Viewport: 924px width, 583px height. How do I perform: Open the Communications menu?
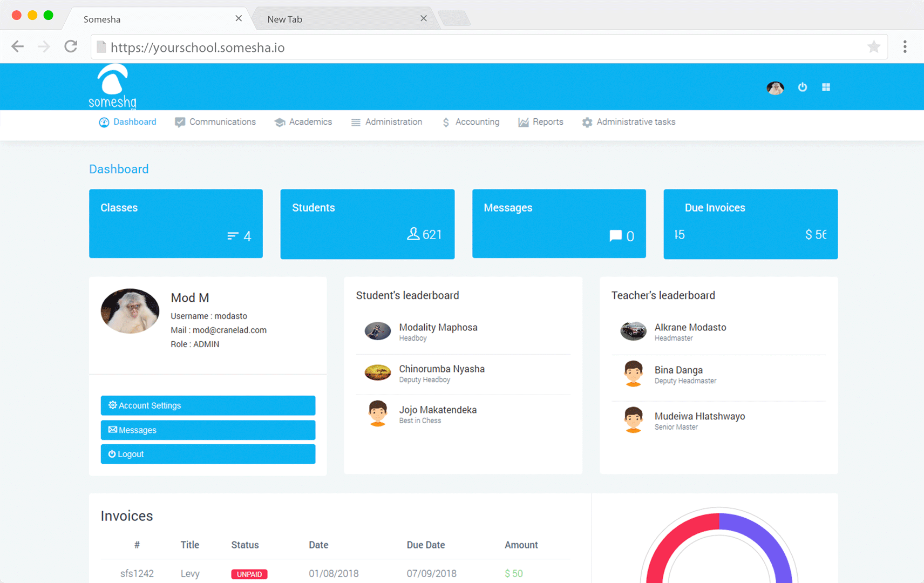(x=215, y=122)
